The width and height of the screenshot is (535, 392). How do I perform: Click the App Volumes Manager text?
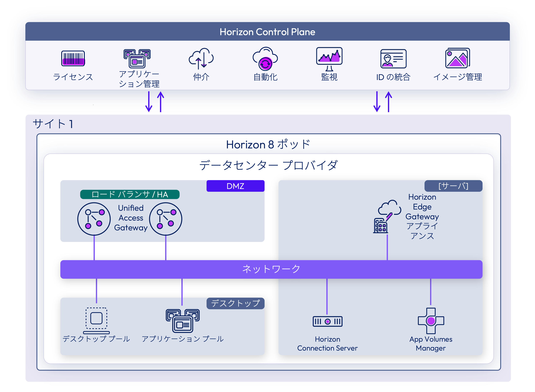point(431,344)
